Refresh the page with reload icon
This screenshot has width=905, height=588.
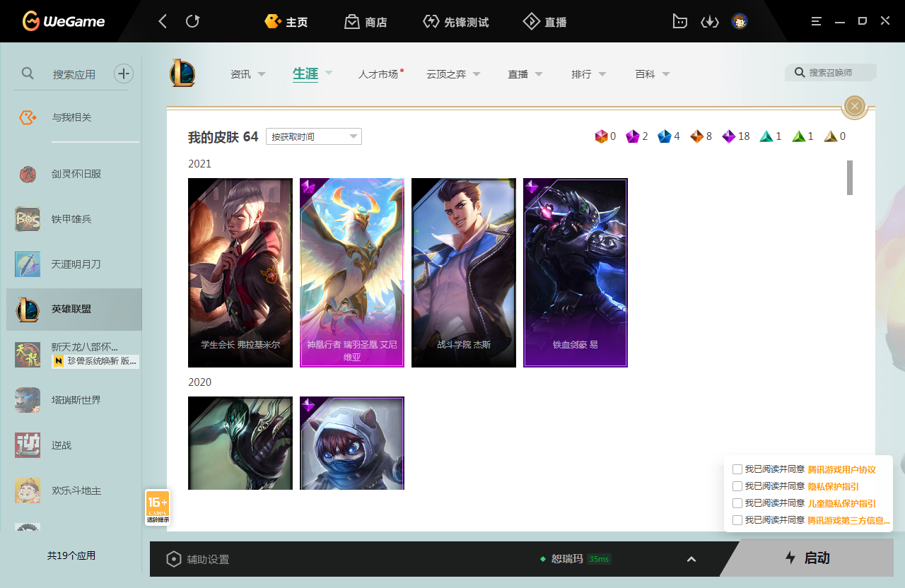192,21
